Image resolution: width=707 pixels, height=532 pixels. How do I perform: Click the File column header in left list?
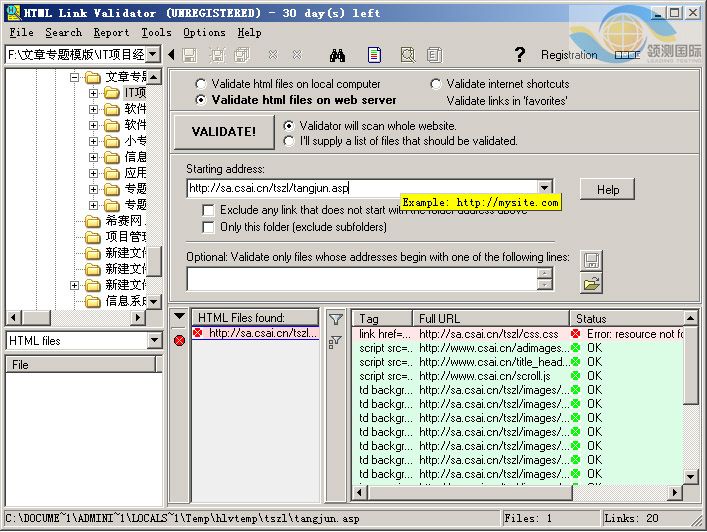pyautogui.click(x=80, y=364)
